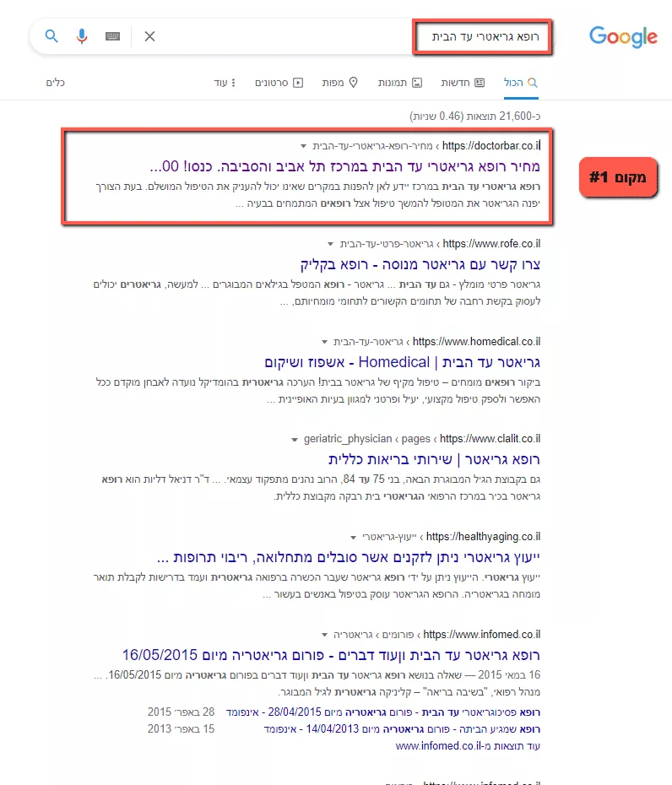Click the https://www.rofe.co.il URL text

(x=491, y=244)
